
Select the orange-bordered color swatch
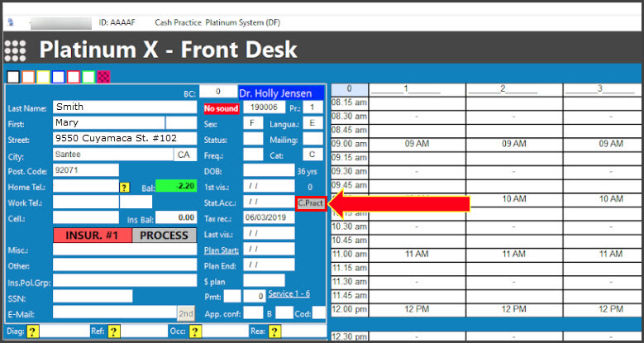pos(28,77)
